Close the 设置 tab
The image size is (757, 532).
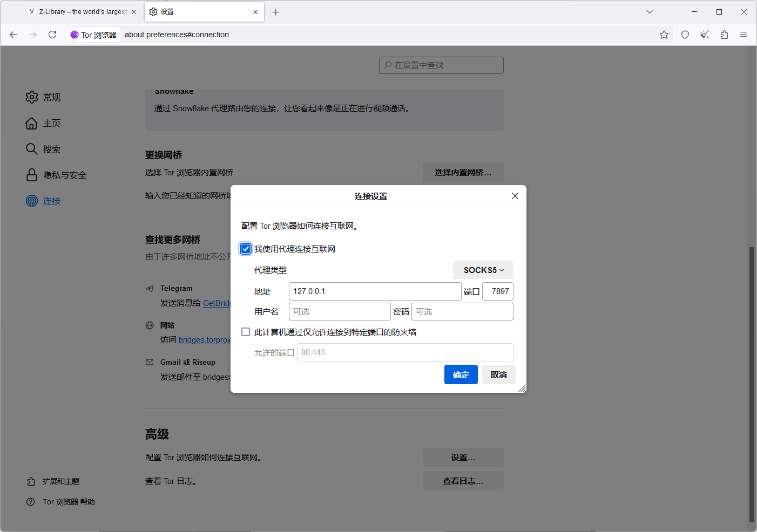click(255, 12)
